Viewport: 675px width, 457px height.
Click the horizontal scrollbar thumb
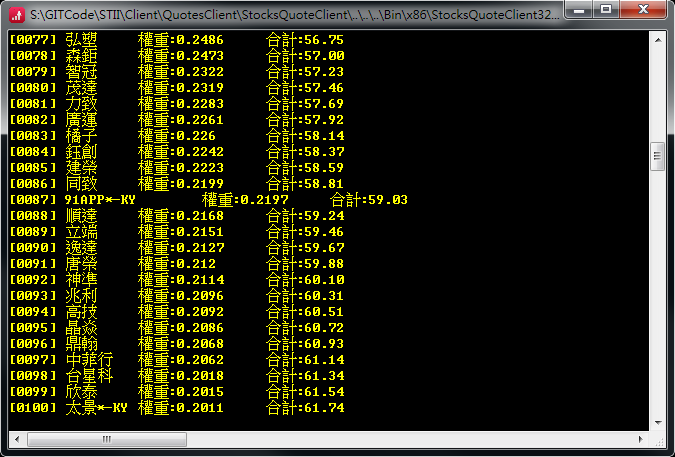(107, 439)
